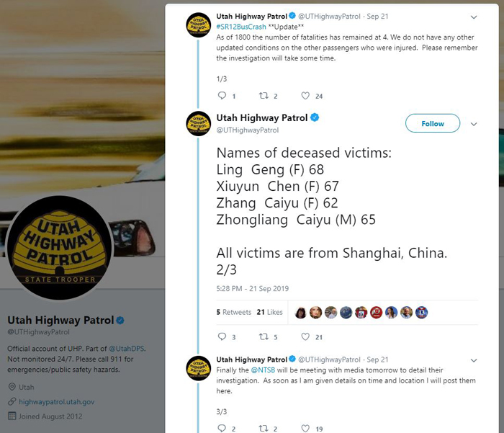Open the large Utah Highway Patrol profile picture
The image size is (504, 433).
60,248
